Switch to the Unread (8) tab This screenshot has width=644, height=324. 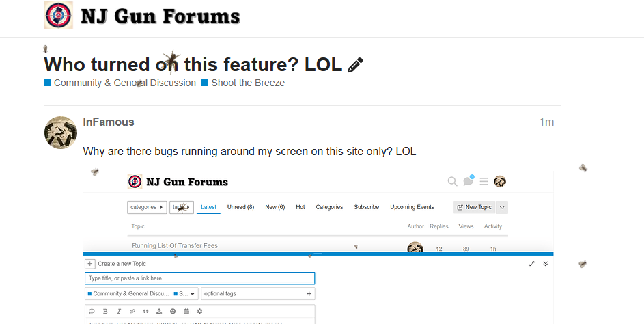coord(240,207)
